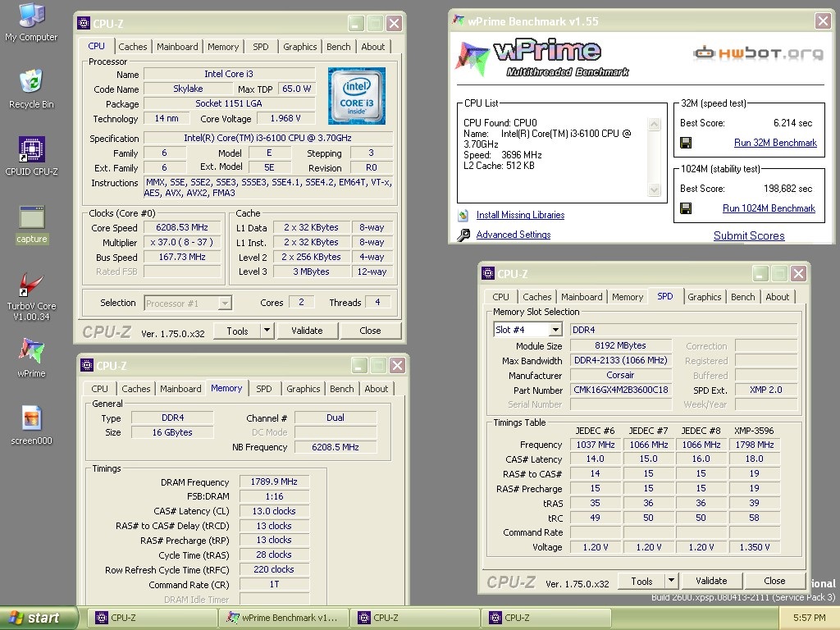Click wPrime title bar icon
The height and width of the screenshot is (630, 840).
[x=459, y=21]
